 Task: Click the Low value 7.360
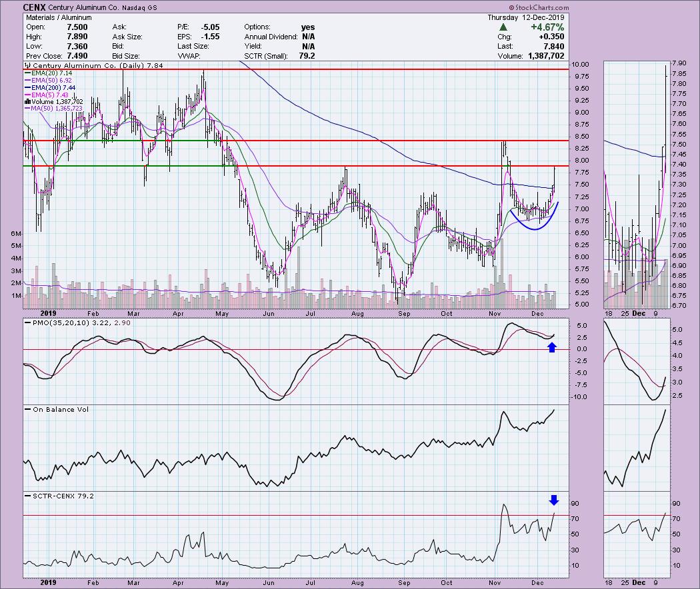point(77,47)
